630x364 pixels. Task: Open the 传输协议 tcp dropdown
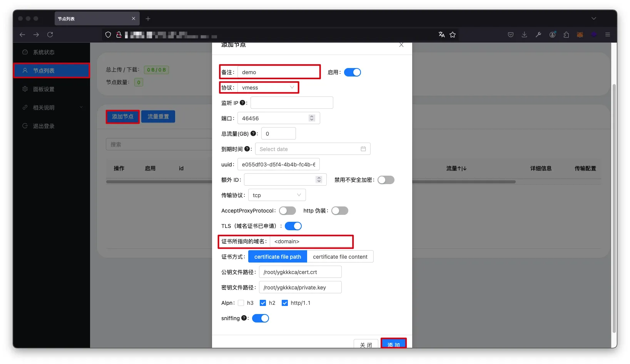coord(277,195)
